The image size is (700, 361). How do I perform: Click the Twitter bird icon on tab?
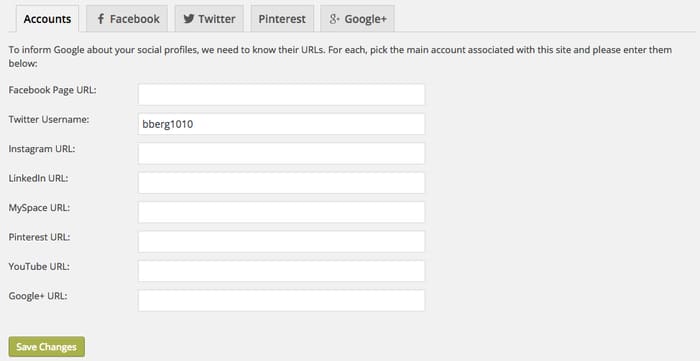point(189,19)
